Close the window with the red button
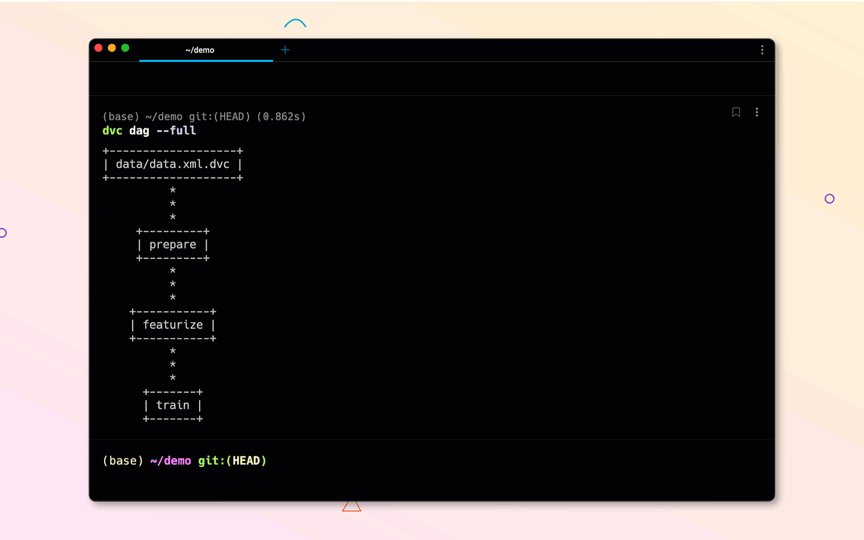Viewport: 864px width, 540px height. point(99,48)
